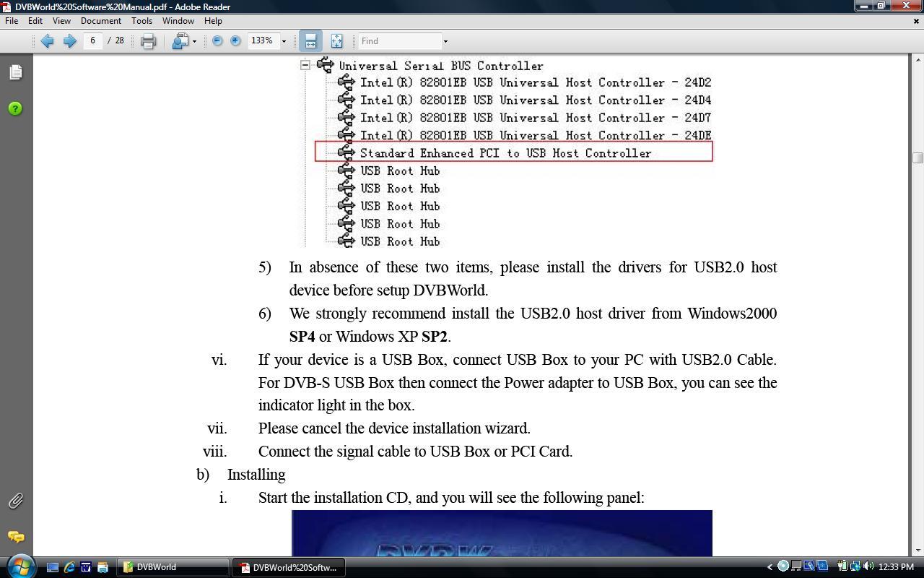Go to the next page with the right arrow
The height and width of the screenshot is (578, 924).
[70, 41]
